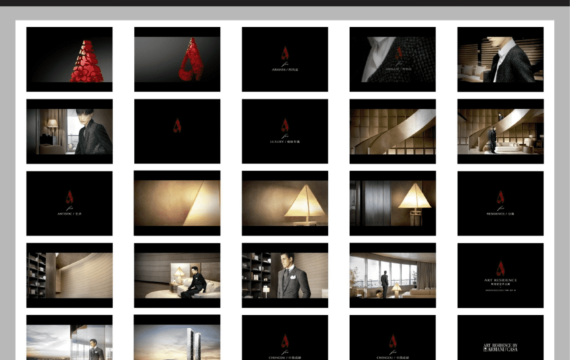The width and height of the screenshot is (570, 360).
Task: Select the red logo with LUXURY caption frame
Action: coord(285,131)
